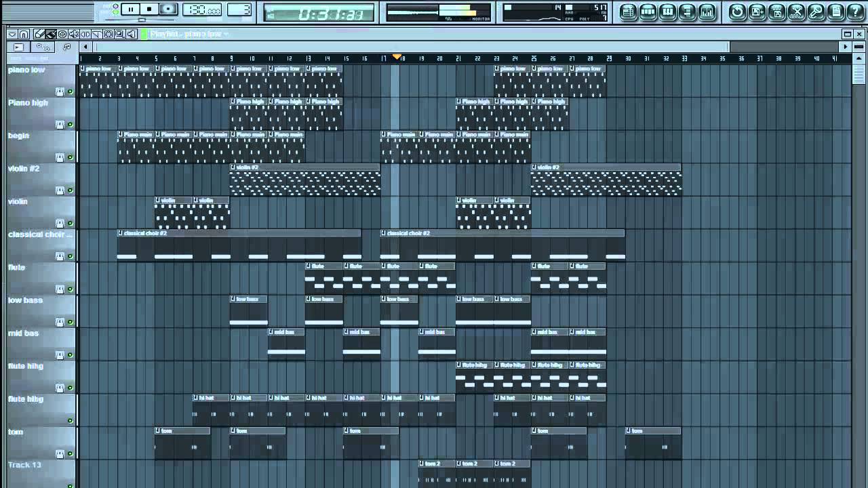The image size is (868, 488).
Task: Open clip menu of tom at bar 30
Action: (x=629, y=430)
